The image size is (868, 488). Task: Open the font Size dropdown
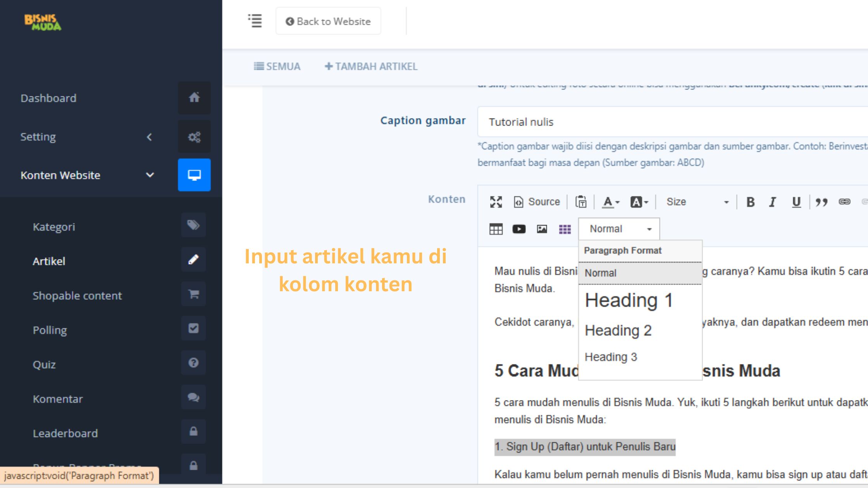click(697, 202)
